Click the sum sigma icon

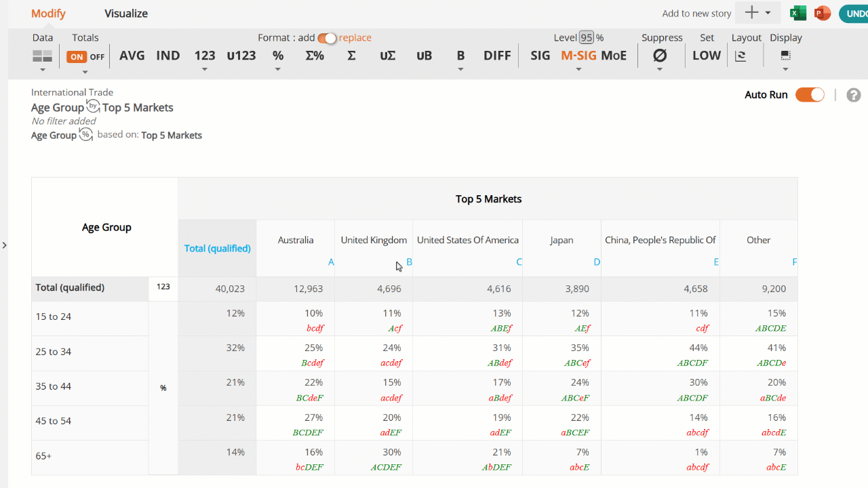(x=351, y=56)
